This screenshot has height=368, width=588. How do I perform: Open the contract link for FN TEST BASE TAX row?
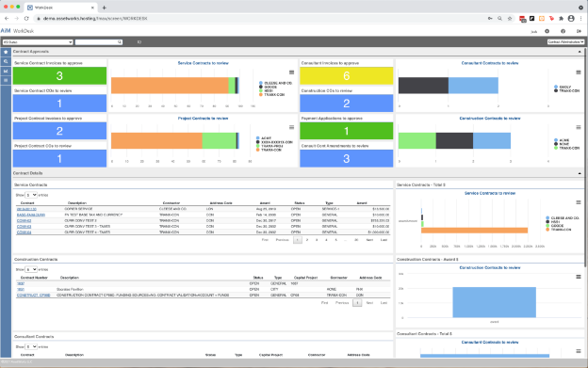[x=31, y=216]
